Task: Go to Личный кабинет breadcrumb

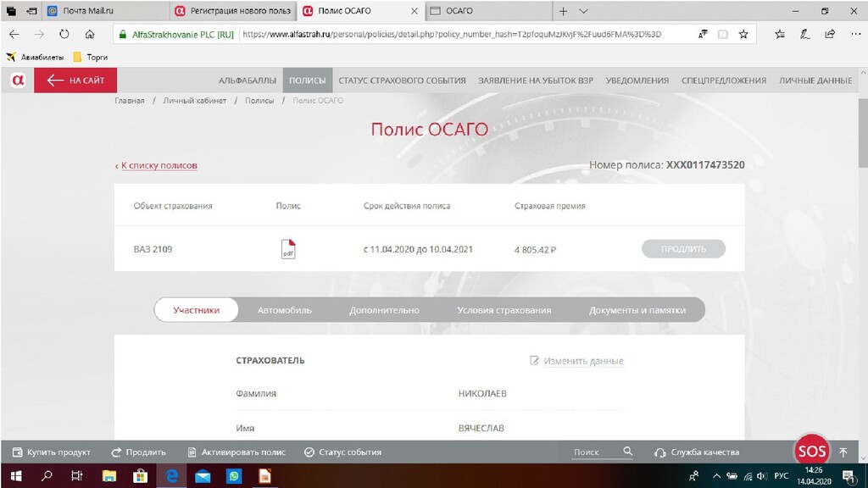Action: (x=195, y=101)
